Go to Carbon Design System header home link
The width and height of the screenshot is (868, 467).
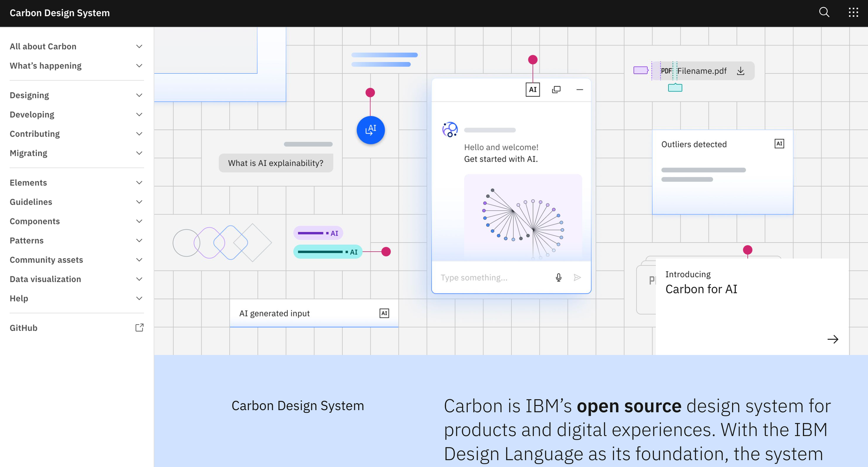tap(59, 13)
